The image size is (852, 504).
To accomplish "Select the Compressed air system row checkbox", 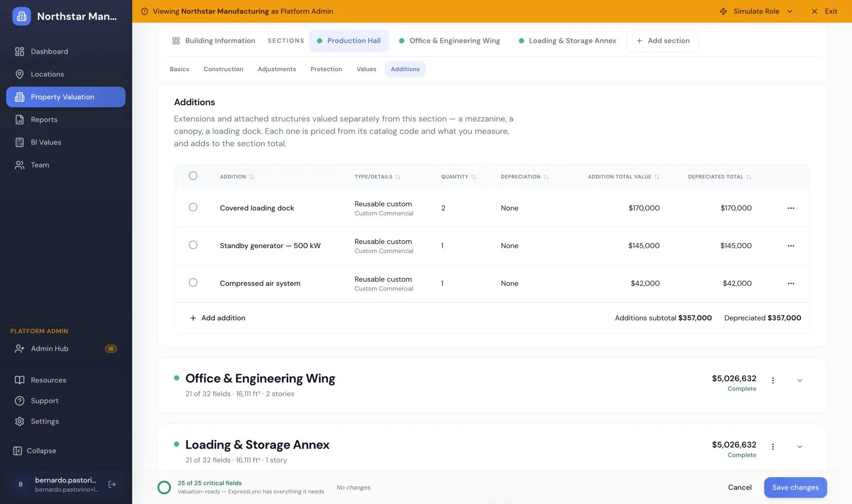I will click(x=193, y=283).
